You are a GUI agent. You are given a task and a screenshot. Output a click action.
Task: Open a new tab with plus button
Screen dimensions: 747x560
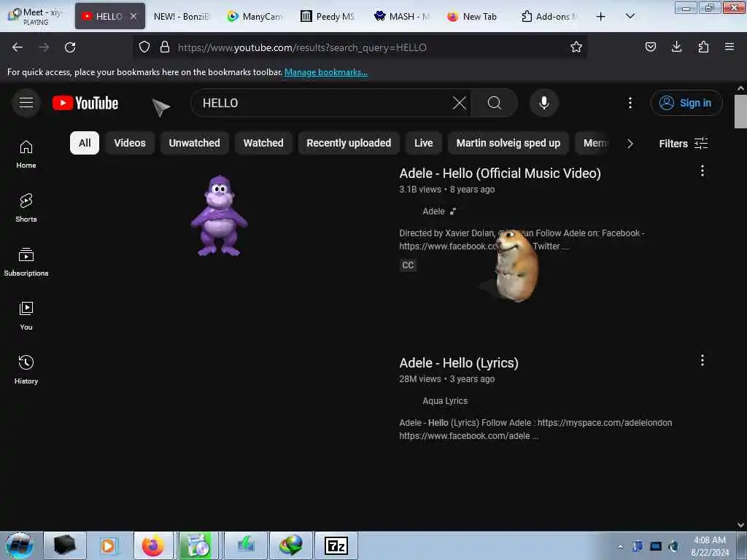[x=601, y=16]
